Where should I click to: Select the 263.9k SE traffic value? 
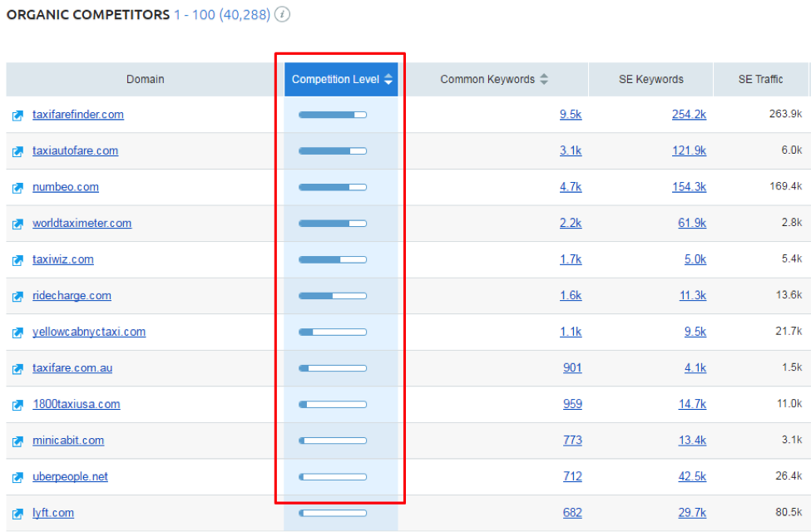[x=786, y=114]
